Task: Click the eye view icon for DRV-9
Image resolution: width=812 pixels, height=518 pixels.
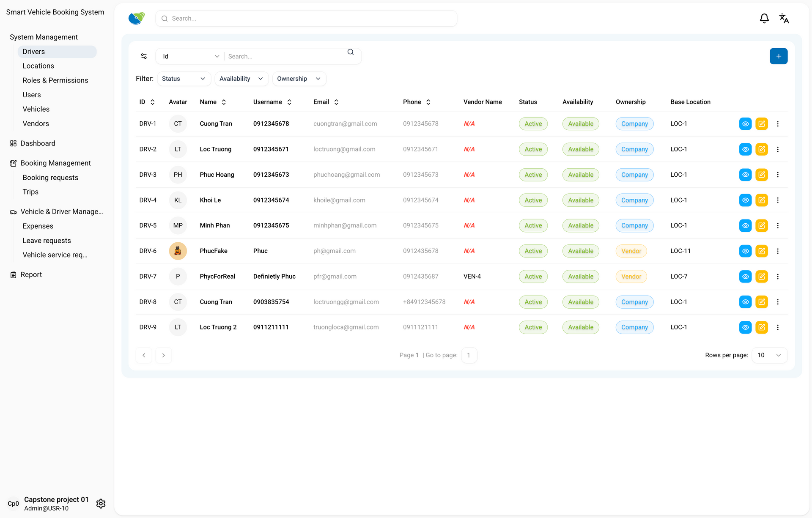Action: (x=745, y=327)
